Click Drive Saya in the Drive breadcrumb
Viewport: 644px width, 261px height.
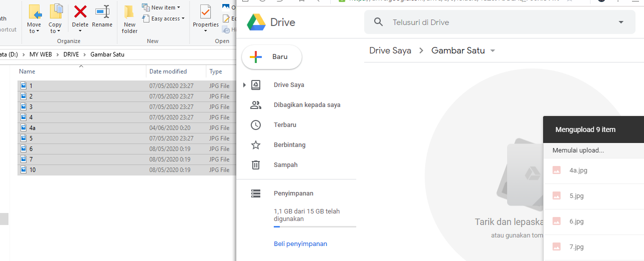point(390,50)
